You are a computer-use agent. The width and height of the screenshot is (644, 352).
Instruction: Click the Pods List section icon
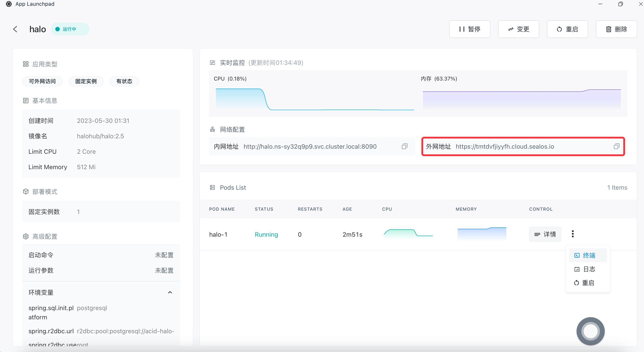pyautogui.click(x=212, y=187)
